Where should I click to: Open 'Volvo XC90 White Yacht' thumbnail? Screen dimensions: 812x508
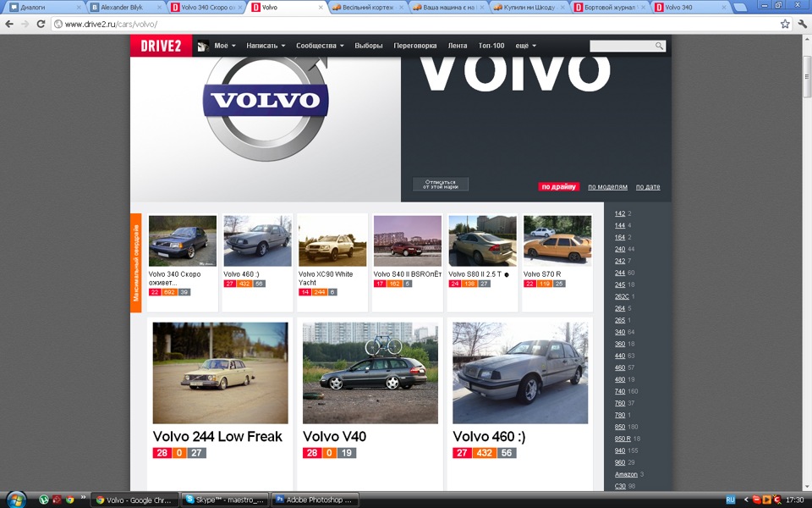pyautogui.click(x=332, y=241)
